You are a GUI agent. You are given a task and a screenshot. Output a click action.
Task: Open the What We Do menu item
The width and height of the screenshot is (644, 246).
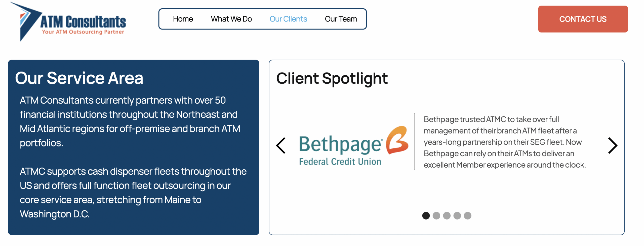coord(231,19)
